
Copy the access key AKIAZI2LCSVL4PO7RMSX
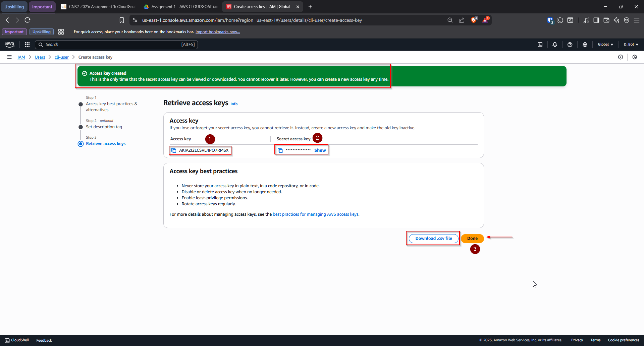[174, 150]
